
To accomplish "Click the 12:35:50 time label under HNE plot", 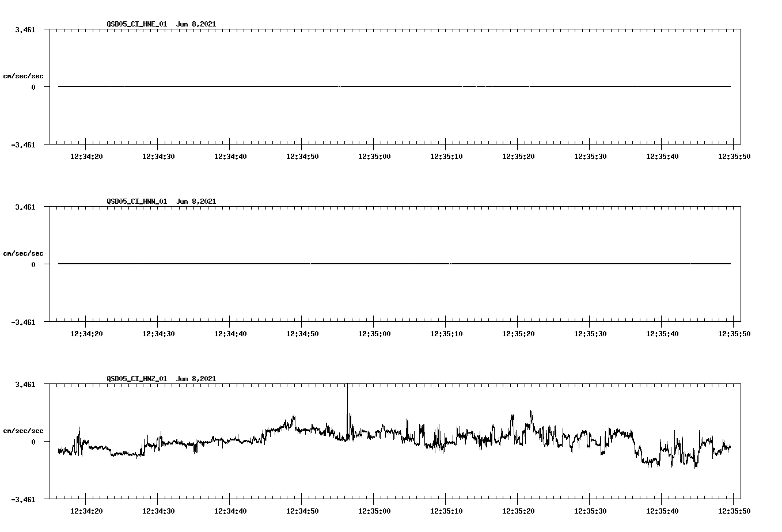I will [x=734, y=156].
